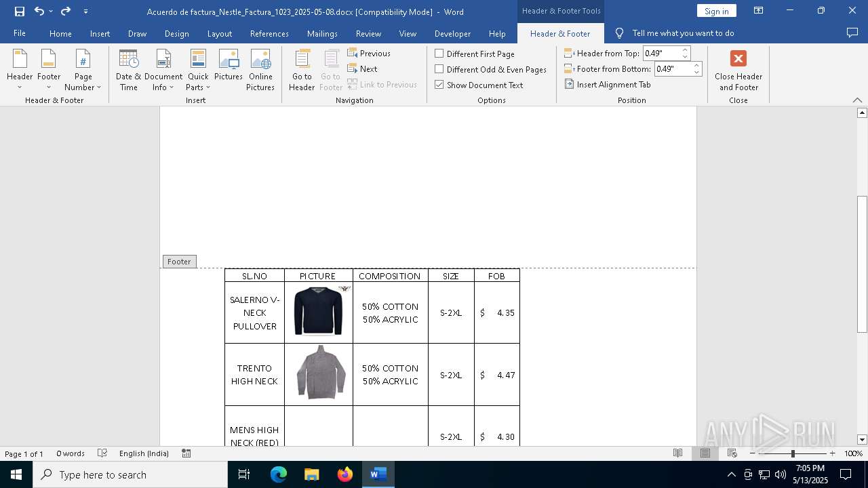
Task: Change the language English (India)
Action: click(144, 453)
